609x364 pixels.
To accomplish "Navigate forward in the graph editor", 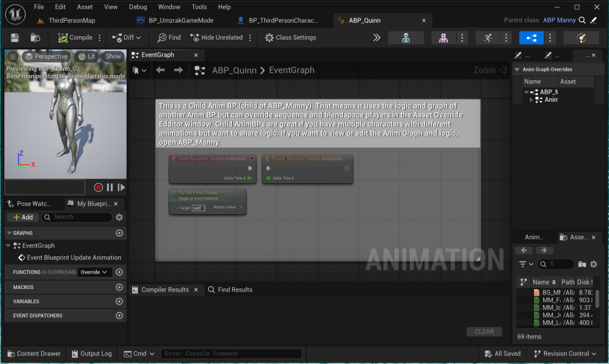I will click(x=178, y=70).
